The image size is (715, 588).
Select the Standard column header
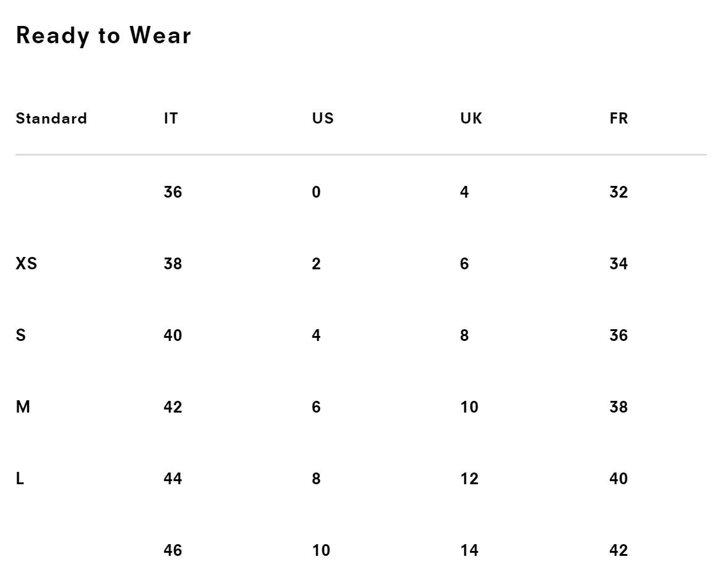[x=51, y=119]
